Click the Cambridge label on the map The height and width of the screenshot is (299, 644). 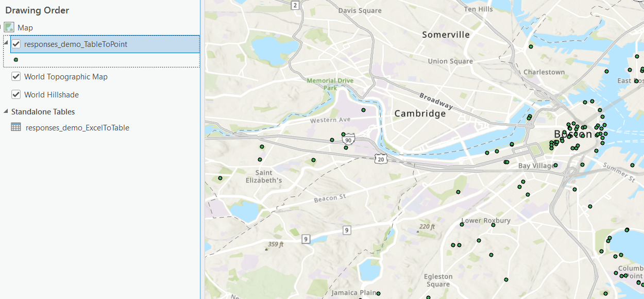(x=420, y=113)
